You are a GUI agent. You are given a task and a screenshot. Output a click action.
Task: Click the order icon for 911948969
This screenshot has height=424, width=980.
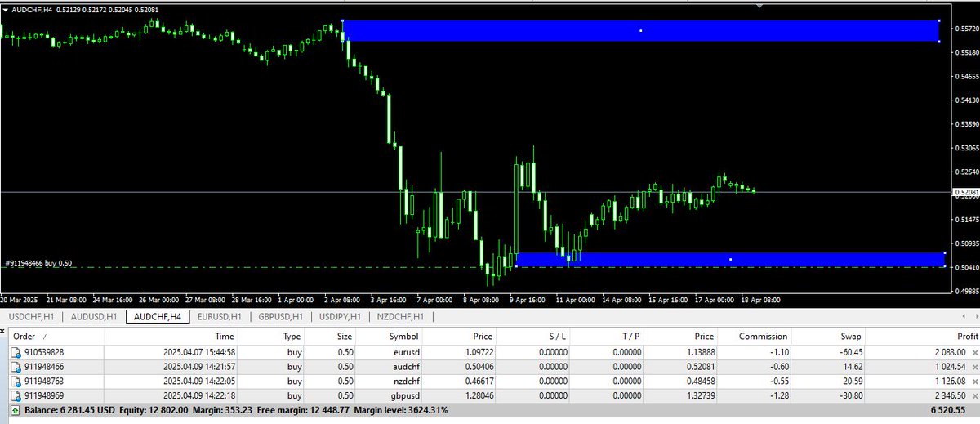(x=17, y=395)
